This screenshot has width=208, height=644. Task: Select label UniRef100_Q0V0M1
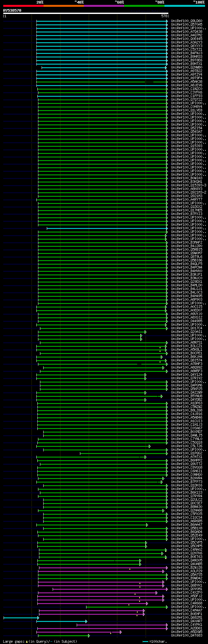187,589
